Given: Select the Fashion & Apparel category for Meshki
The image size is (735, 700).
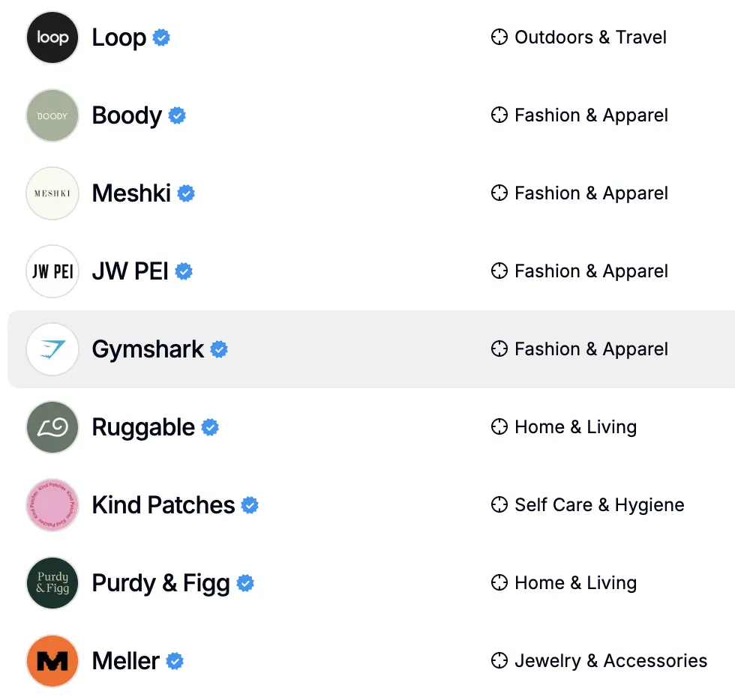Looking at the screenshot, I should [590, 193].
